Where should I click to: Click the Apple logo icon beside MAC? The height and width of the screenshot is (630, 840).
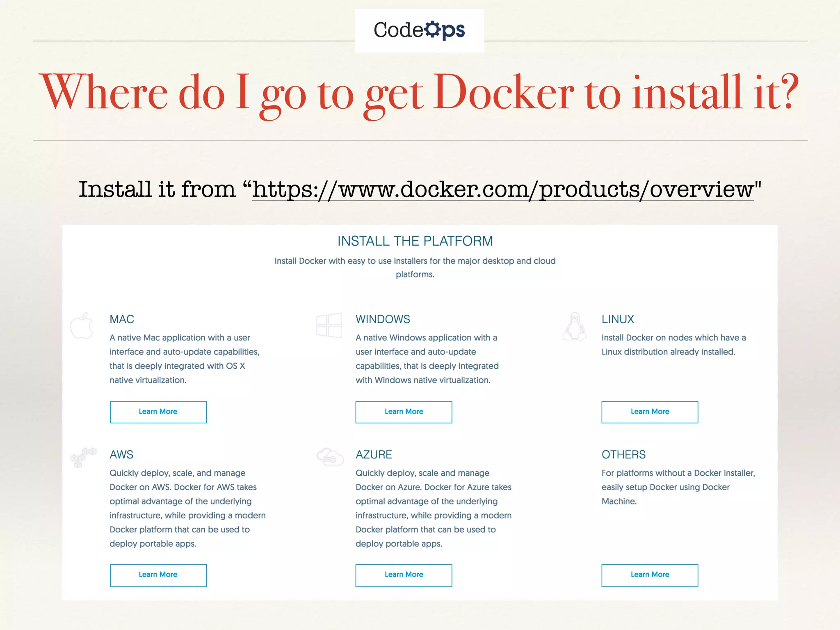click(x=82, y=326)
